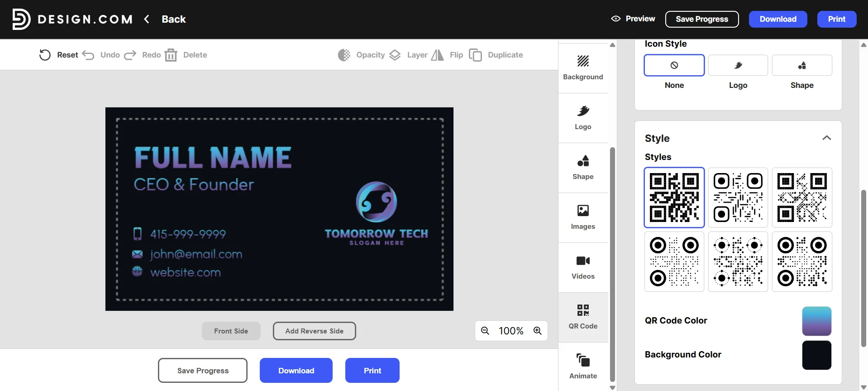Viewport: 868px width, 391px height.
Task: Select None icon style option
Action: 674,65
